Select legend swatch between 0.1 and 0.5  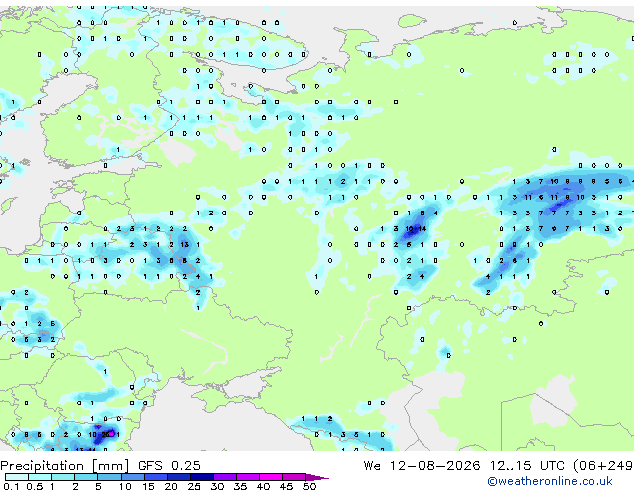(x=17, y=477)
